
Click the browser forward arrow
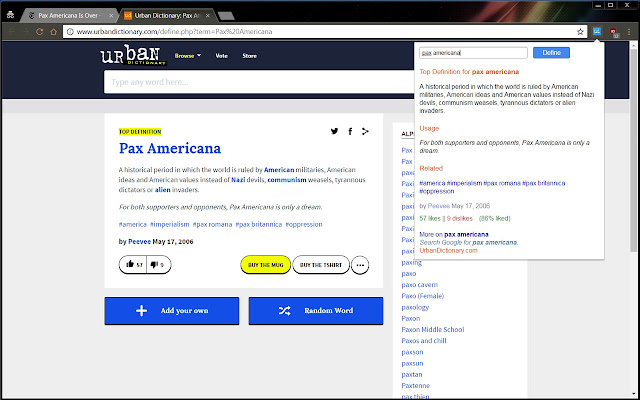point(25,31)
